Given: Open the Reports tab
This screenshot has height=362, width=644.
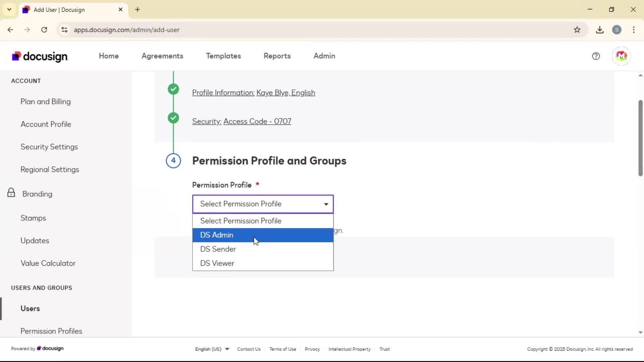Looking at the screenshot, I should coord(277,56).
